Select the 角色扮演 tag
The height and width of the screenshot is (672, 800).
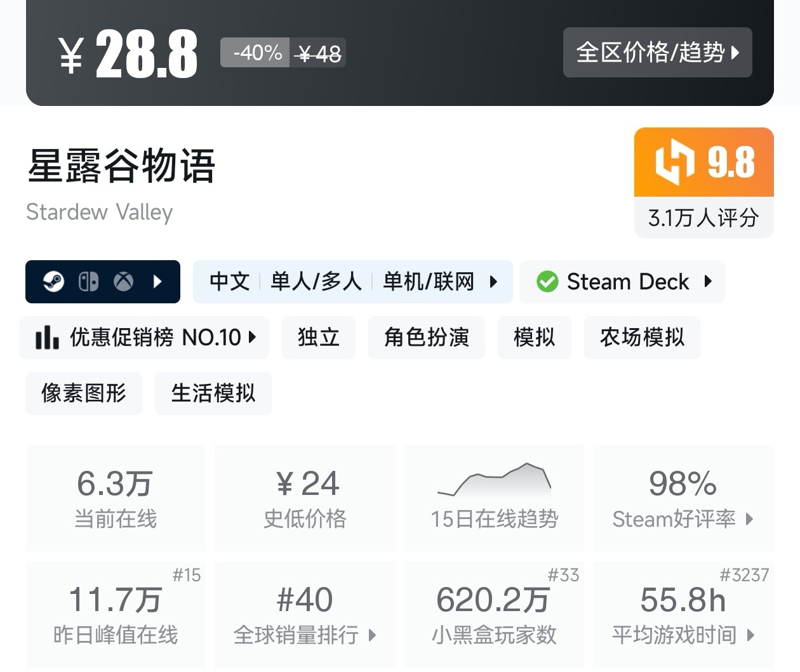426,337
